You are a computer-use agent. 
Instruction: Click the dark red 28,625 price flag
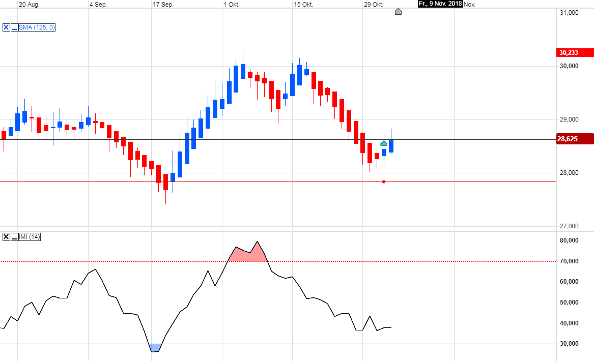click(575, 139)
